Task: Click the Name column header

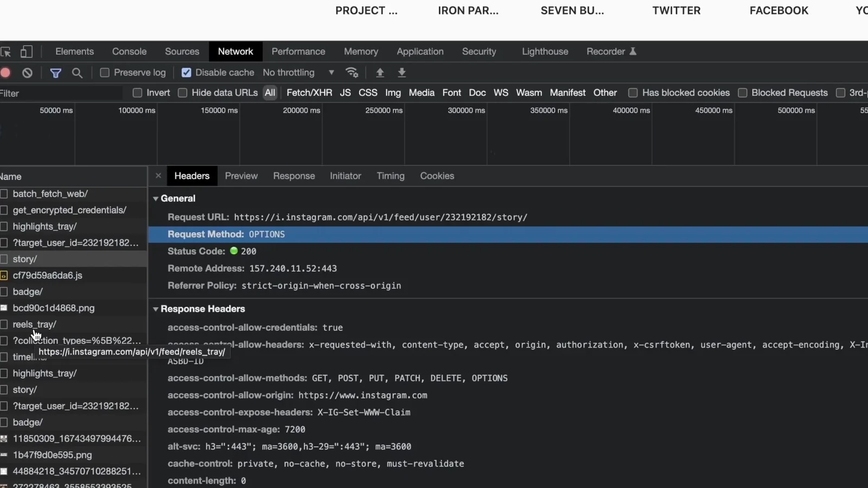Action: pos(73,177)
